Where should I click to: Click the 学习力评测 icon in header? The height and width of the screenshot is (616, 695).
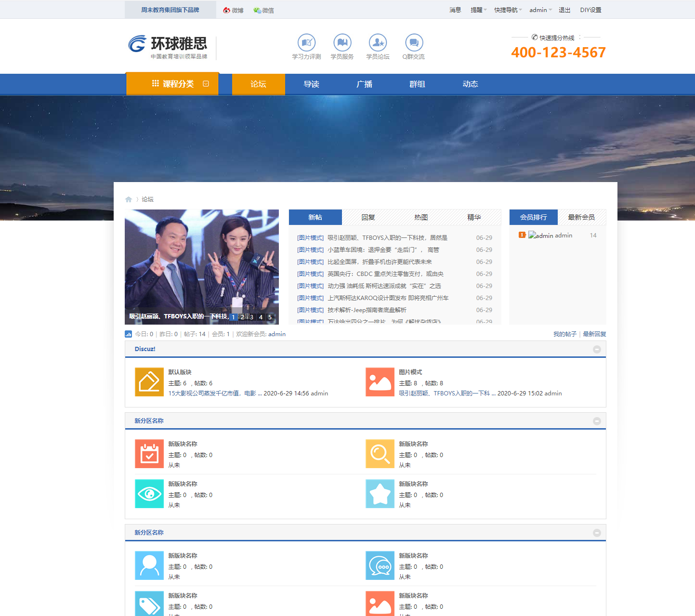pos(306,43)
